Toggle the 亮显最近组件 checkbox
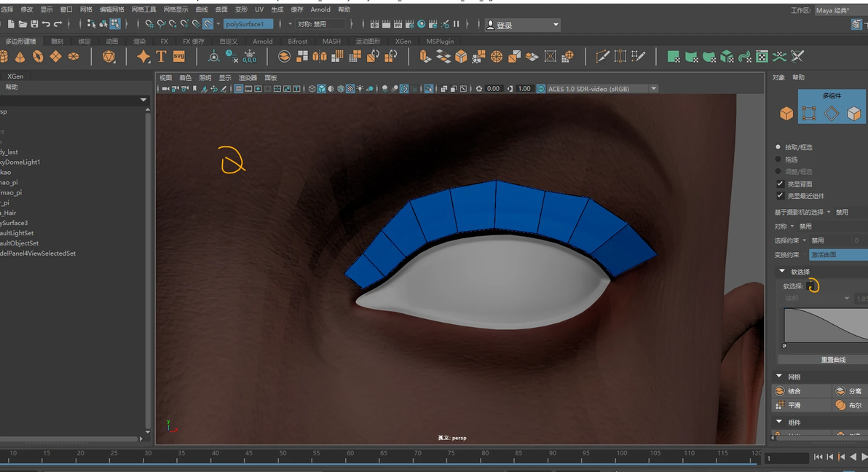The height and width of the screenshot is (472, 868). tap(780, 196)
